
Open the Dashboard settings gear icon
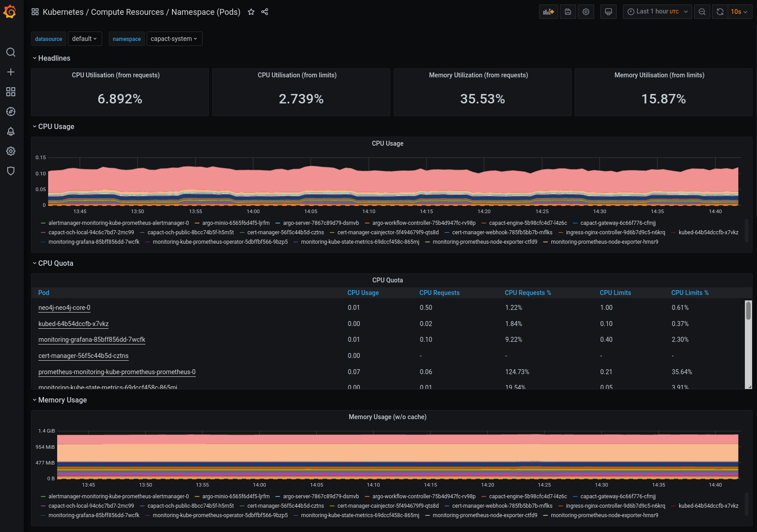pyautogui.click(x=586, y=12)
